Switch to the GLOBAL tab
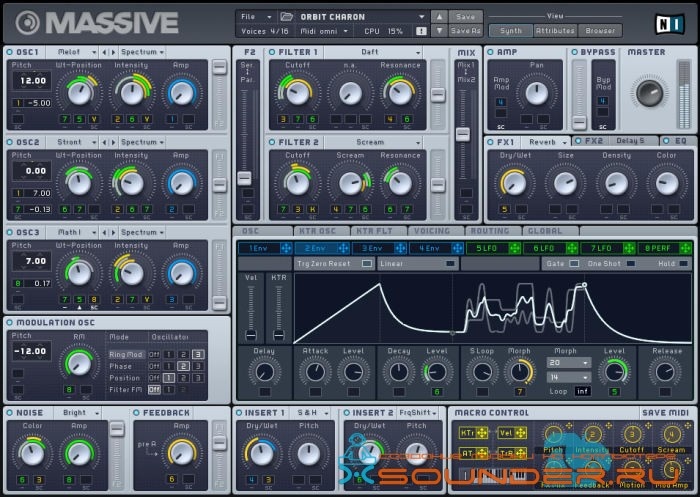700x497 pixels. (549, 231)
